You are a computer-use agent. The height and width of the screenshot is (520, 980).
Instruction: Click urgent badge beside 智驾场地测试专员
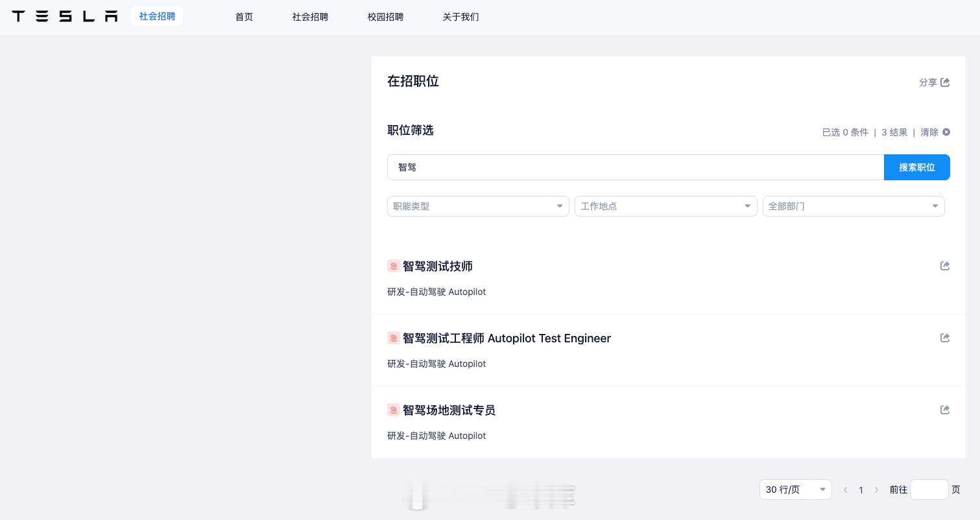(393, 410)
